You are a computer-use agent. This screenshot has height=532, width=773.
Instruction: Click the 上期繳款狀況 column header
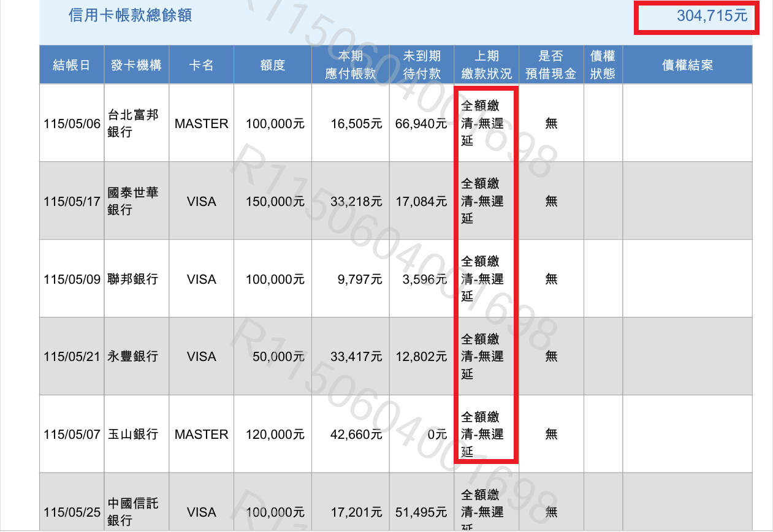pyautogui.click(x=487, y=65)
